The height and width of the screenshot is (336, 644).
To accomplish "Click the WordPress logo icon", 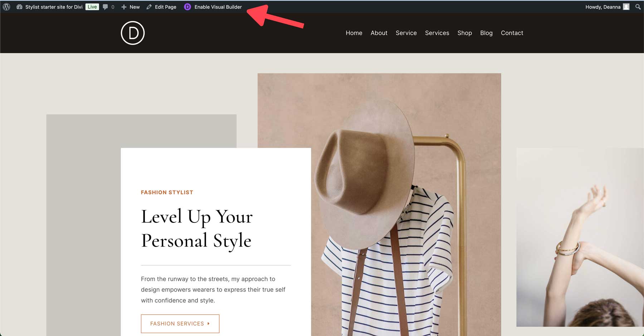I will pyautogui.click(x=6, y=6).
